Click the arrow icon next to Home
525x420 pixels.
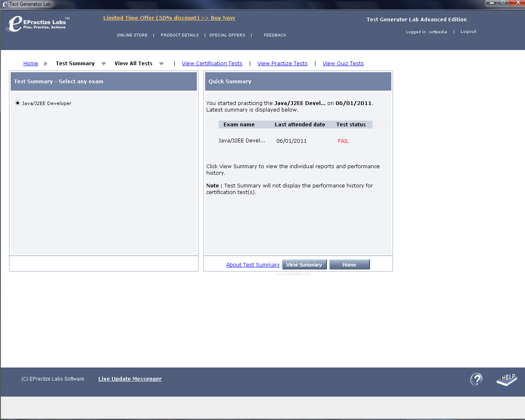[x=46, y=64]
